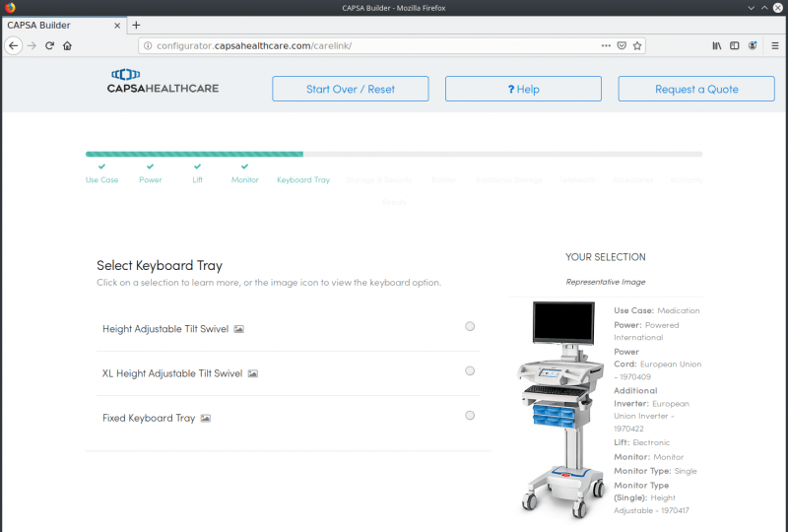Click the Pocket save icon
Screen dimensions: 788x532
point(622,45)
